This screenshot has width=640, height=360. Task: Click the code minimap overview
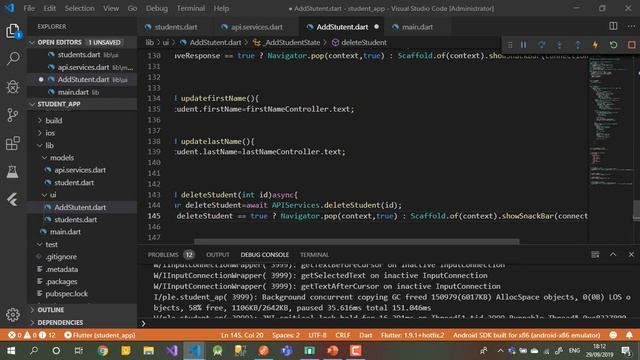pyautogui.click(x=610, y=122)
